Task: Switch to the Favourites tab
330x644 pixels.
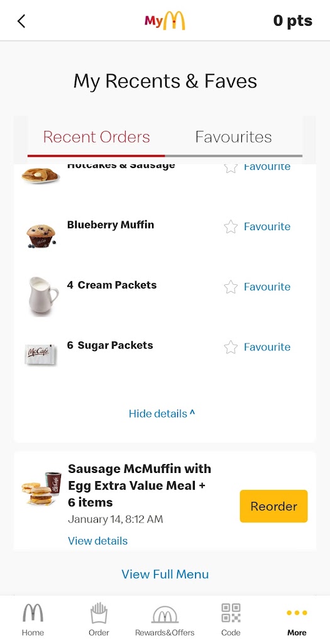Action: pyautogui.click(x=234, y=136)
